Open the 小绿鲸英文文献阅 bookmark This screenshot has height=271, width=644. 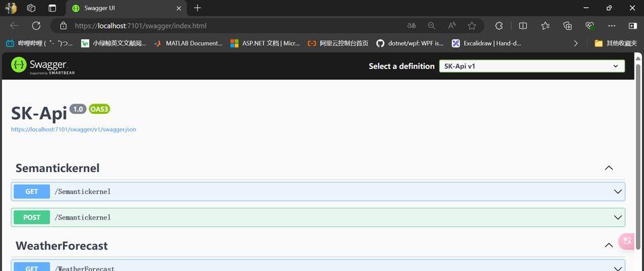pos(114,43)
